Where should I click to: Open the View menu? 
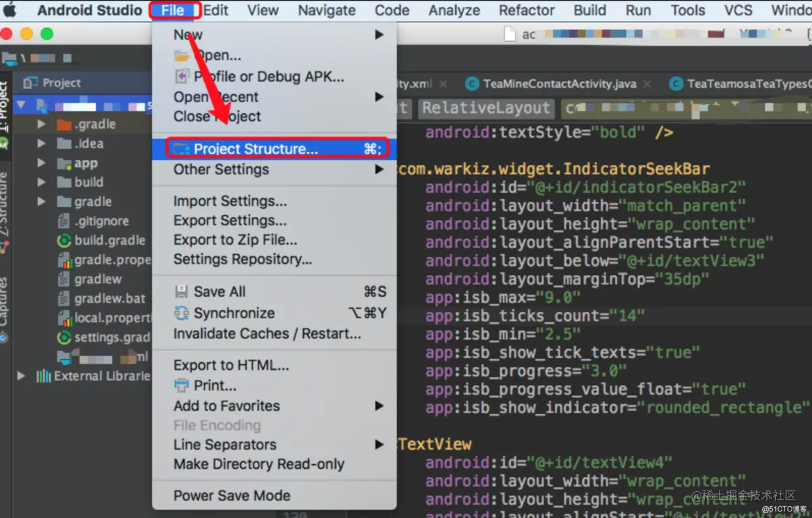click(263, 10)
